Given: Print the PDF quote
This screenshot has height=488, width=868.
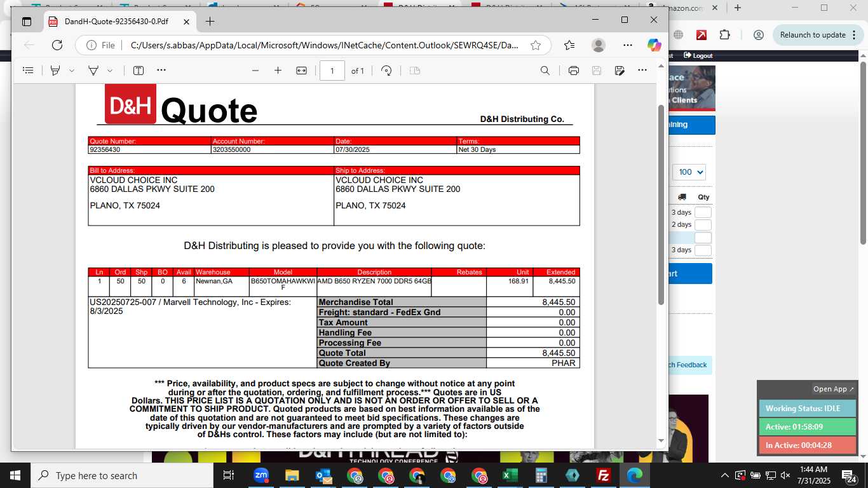Looking at the screenshot, I should click(574, 71).
